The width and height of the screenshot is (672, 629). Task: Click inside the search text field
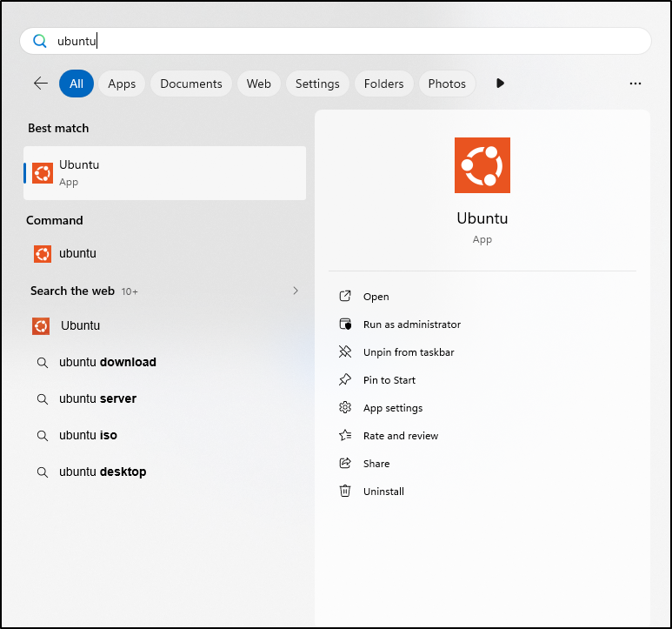tap(336, 41)
